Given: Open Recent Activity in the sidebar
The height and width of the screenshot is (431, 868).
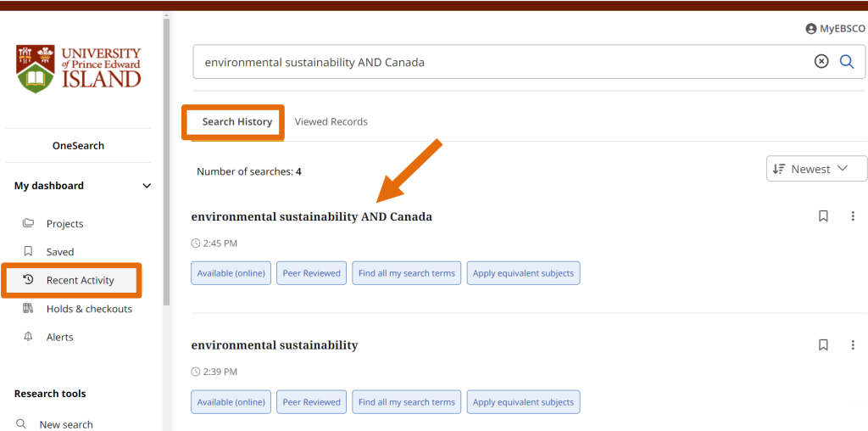Looking at the screenshot, I should pos(79,280).
